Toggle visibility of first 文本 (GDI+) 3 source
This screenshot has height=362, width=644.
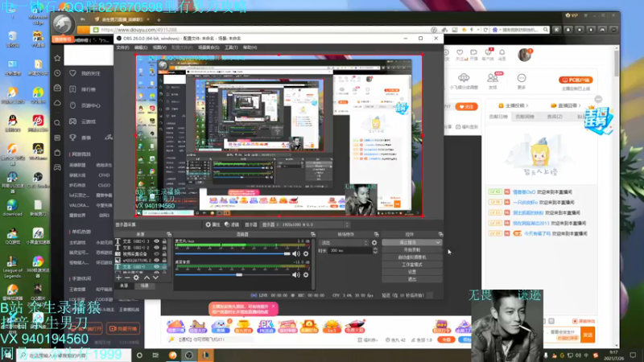156,241
